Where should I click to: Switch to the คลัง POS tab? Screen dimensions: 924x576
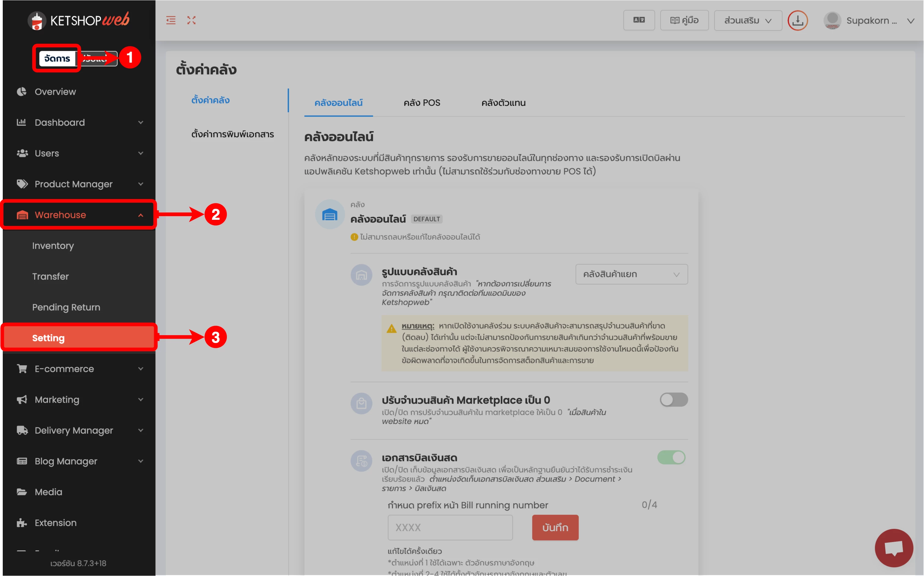click(x=422, y=103)
